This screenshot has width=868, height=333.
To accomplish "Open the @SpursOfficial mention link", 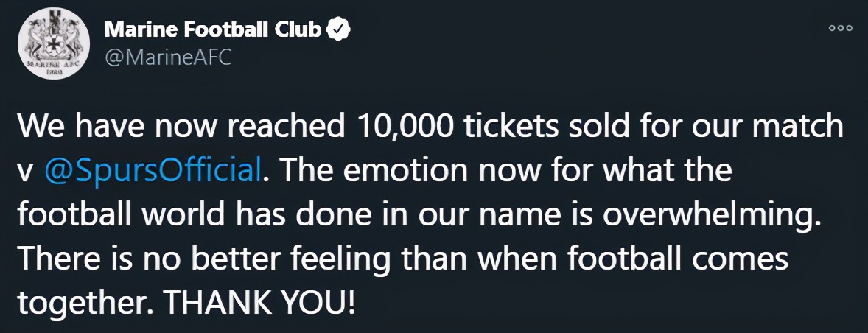I will (153, 170).
